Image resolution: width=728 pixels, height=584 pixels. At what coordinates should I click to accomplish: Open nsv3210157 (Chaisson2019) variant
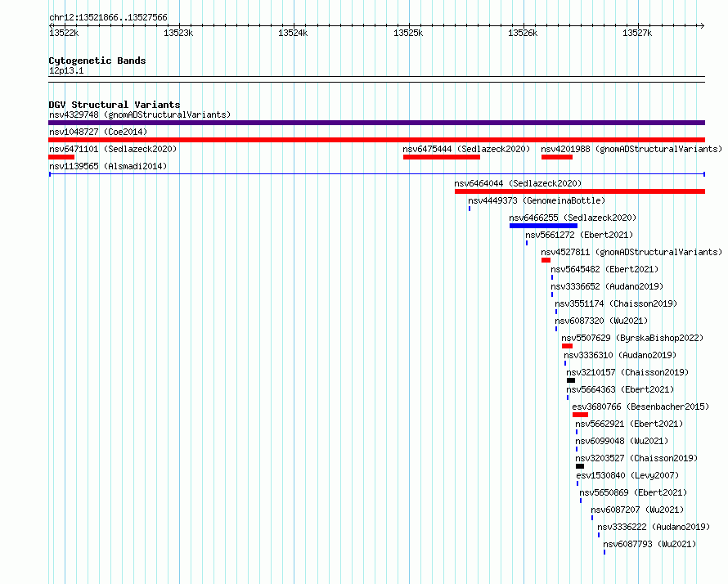627,372
